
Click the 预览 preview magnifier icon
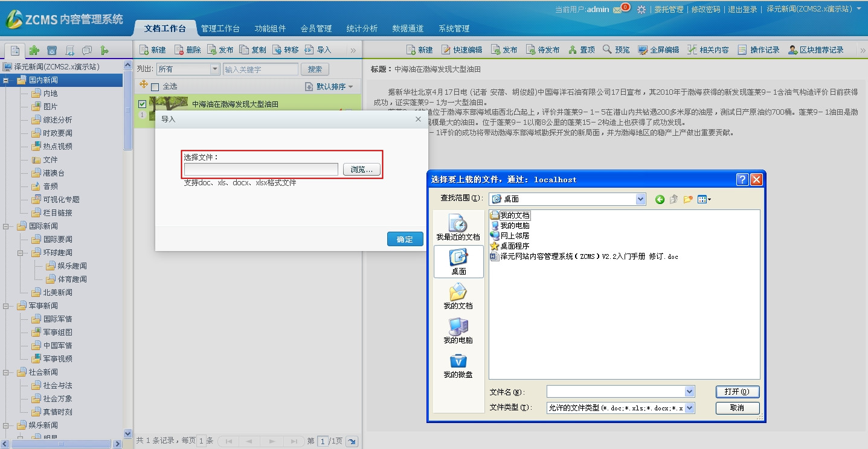[607, 50]
